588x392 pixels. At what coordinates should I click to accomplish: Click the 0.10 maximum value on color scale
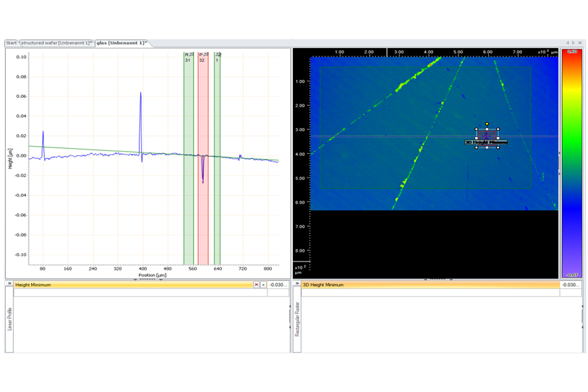571,51
